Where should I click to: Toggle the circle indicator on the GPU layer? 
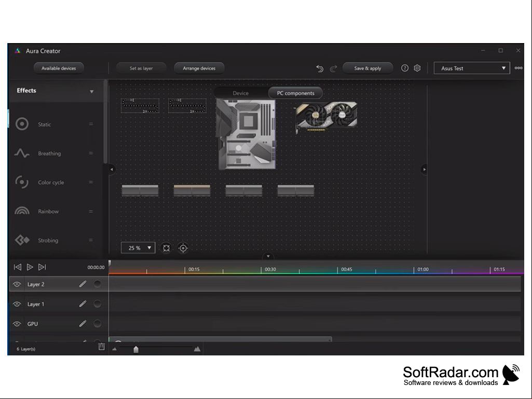point(98,324)
